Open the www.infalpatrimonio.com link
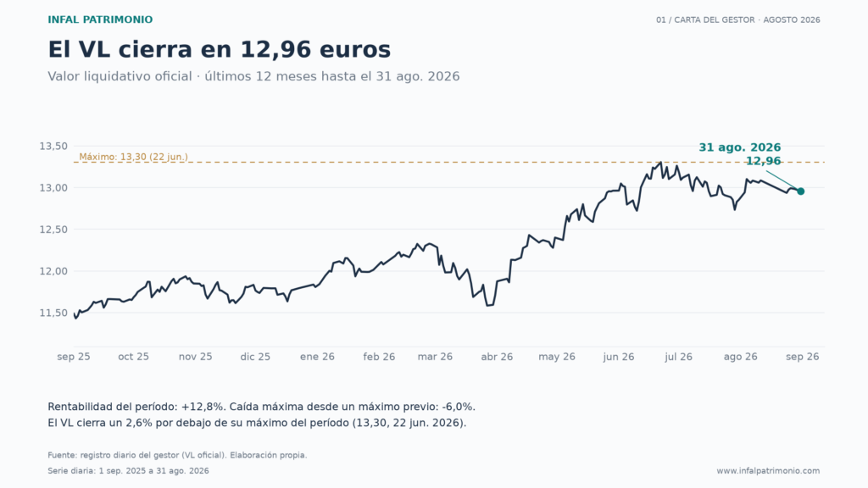 pos(768,471)
